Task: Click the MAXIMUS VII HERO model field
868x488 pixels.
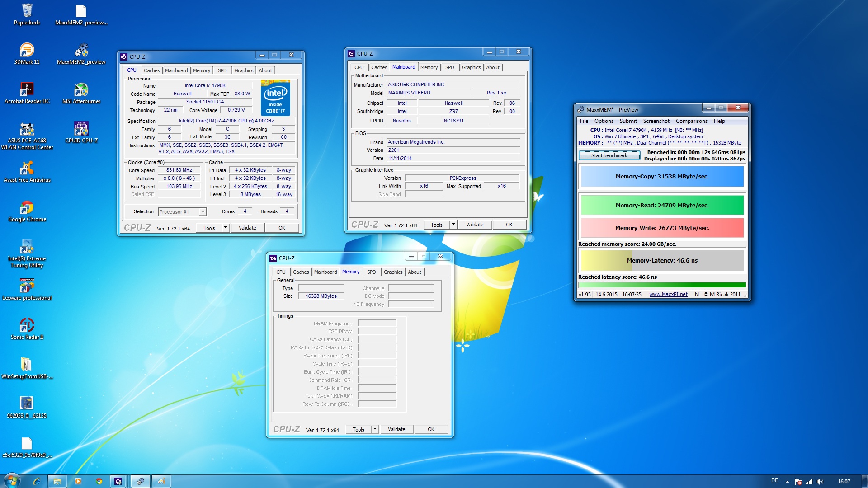Action: coord(429,93)
